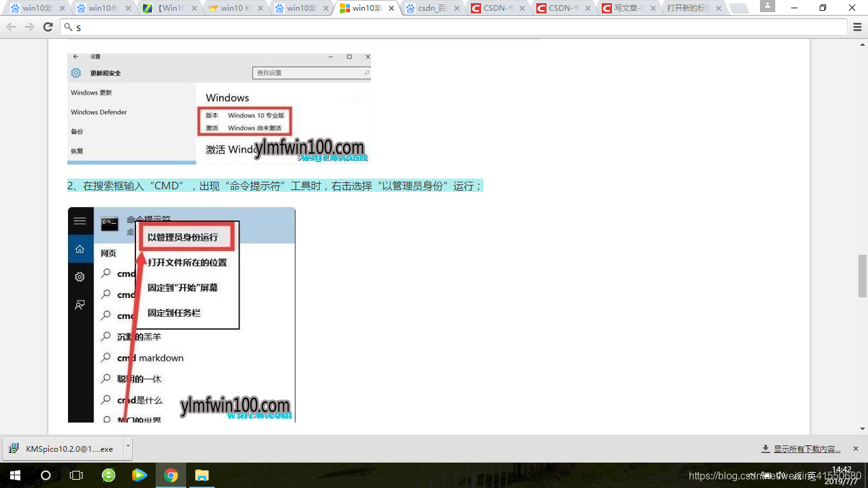Open Cortana search circle on taskbar

tap(46, 475)
